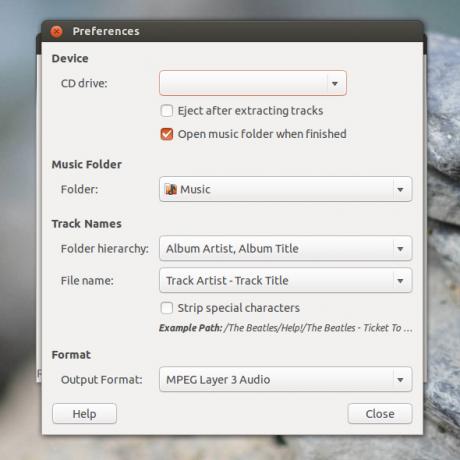Click the Open music folder label text
The image size is (460, 460).
point(262,134)
